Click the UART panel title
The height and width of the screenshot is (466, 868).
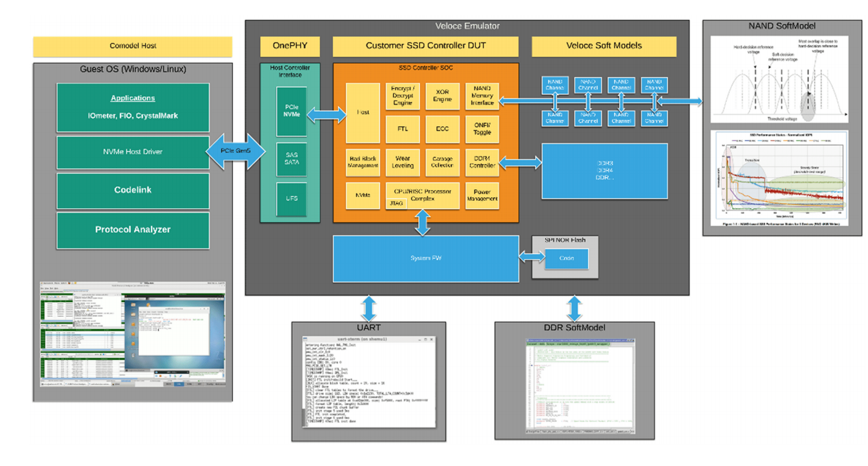(369, 328)
